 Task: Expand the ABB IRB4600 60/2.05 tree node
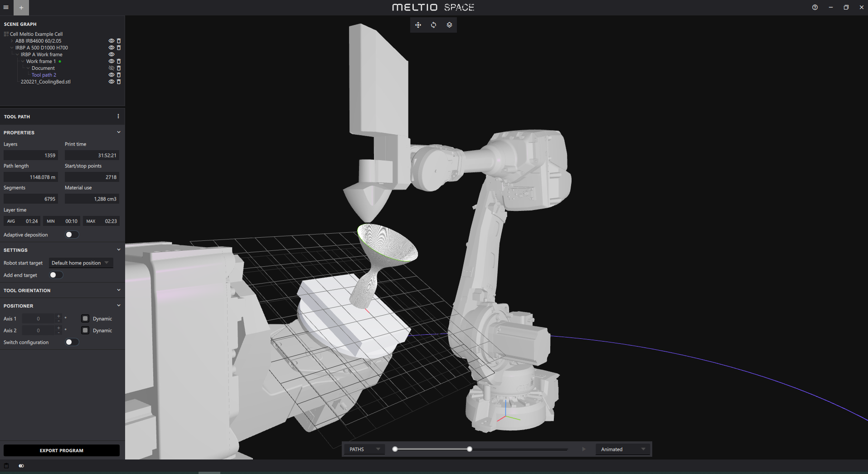click(11, 41)
